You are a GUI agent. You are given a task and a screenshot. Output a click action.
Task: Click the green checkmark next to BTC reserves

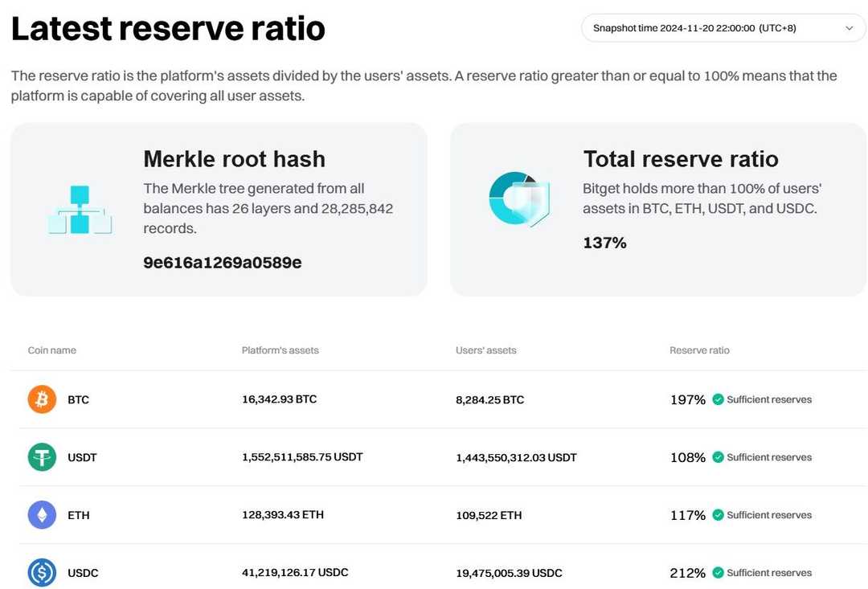click(x=718, y=399)
